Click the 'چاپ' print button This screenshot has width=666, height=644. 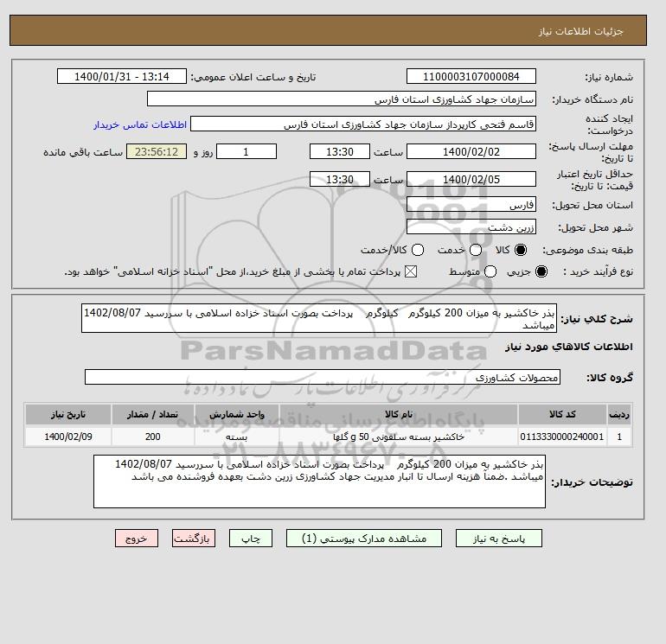[x=251, y=538]
